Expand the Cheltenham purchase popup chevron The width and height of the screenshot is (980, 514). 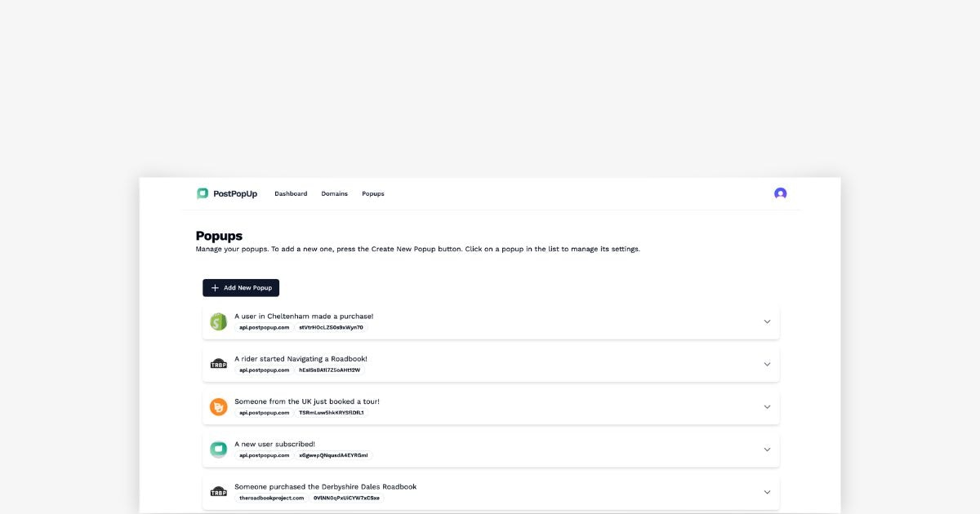point(767,321)
